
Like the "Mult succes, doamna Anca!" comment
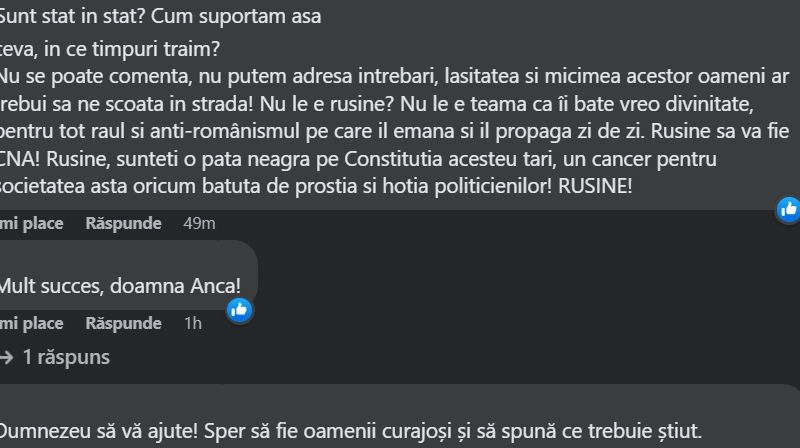32,323
